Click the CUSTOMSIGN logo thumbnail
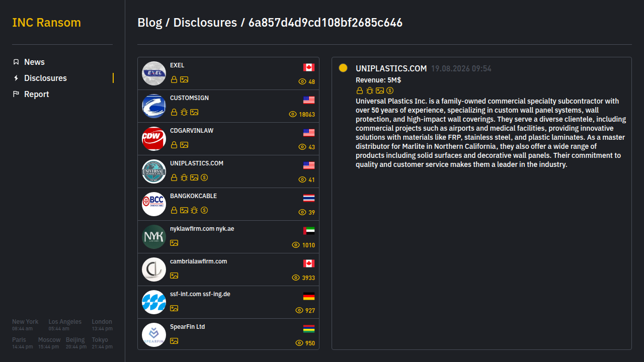644x362 pixels. click(x=154, y=106)
